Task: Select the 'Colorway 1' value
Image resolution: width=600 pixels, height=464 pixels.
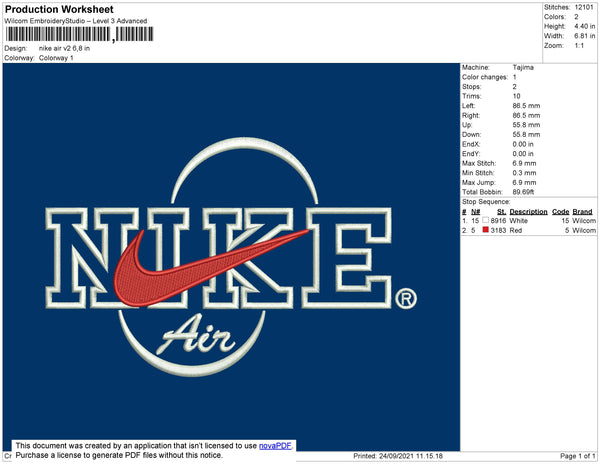Action: 56,58
